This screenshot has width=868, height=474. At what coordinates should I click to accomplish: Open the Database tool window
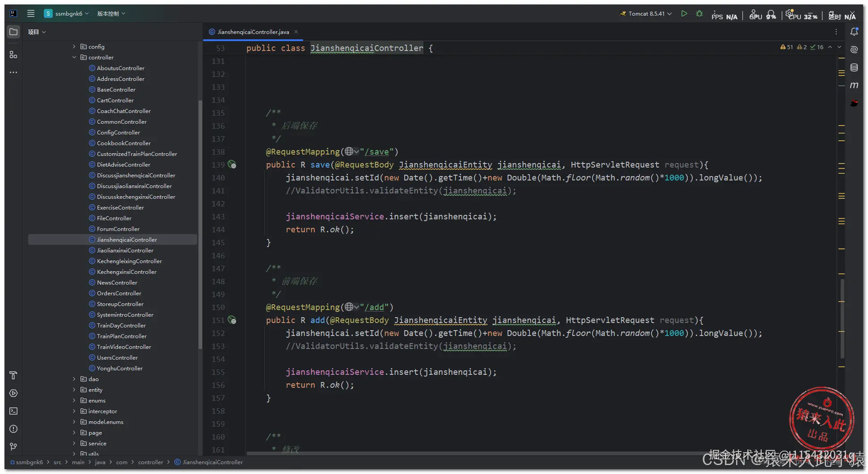click(x=854, y=67)
